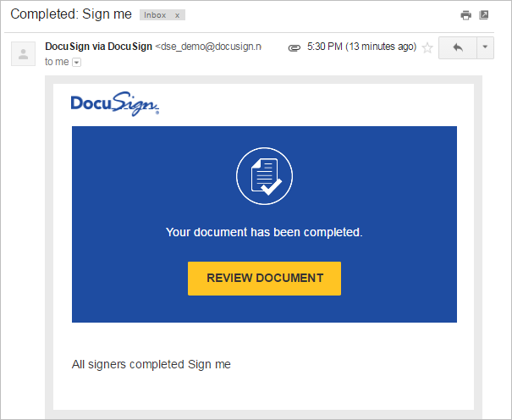Viewport: 512px width, 420px height.
Task: Click the paperclip attachment icon
Action: pos(294,47)
